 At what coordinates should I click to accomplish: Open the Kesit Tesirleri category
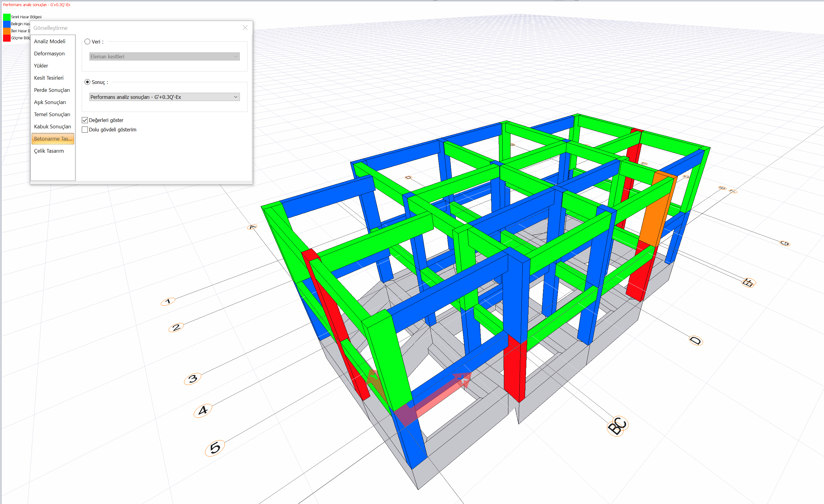pyautogui.click(x=49, y=78)
